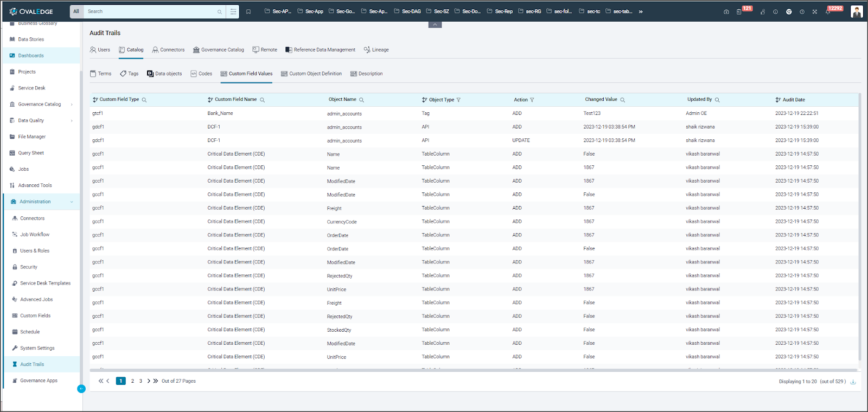The height and width of the screenshot is (412, 868).
Task: Go to page 3
Action: [x=141, y=381]
